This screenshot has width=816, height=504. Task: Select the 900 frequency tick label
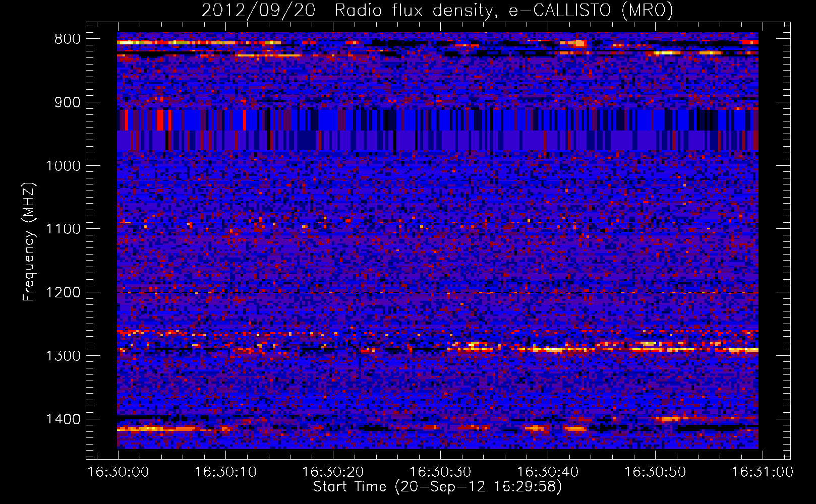coord(68,102)
